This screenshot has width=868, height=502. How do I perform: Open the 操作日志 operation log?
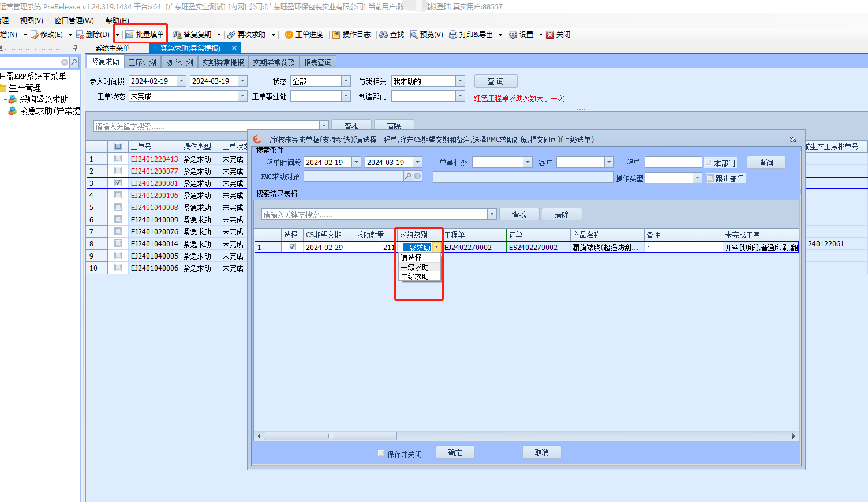tap(351, 35)
